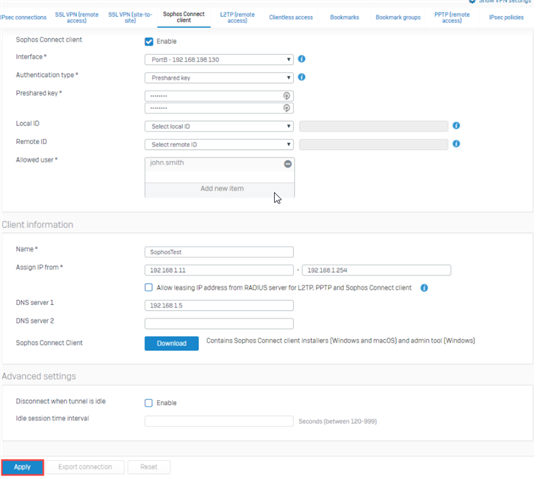Open the IPsec policies tab
554x479 pixels.
506,17
